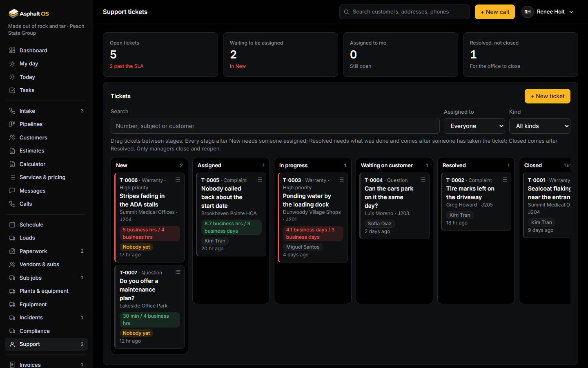Navigate to Incidents in the sidebar

pyautogui.click(x=46, y=318)
